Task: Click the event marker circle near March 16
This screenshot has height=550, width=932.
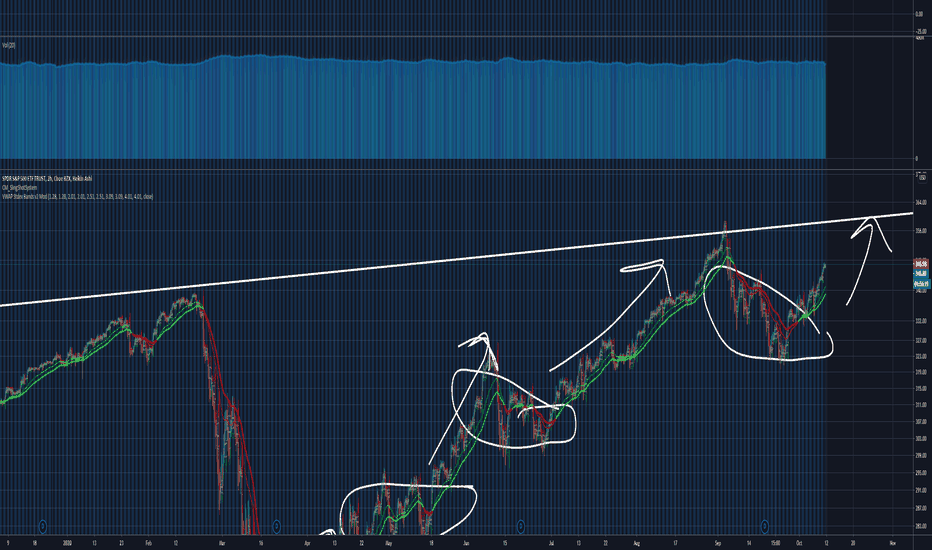Action: click(x=276, y=526)
